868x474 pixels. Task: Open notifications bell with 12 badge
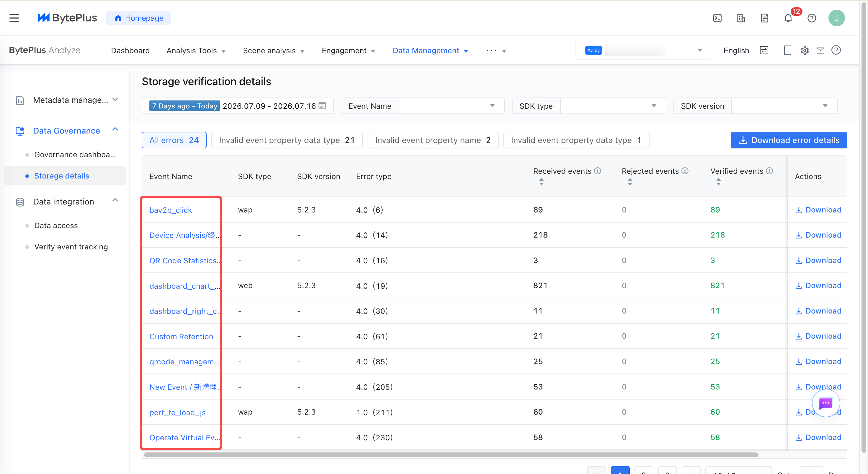[x=788, y=18]
